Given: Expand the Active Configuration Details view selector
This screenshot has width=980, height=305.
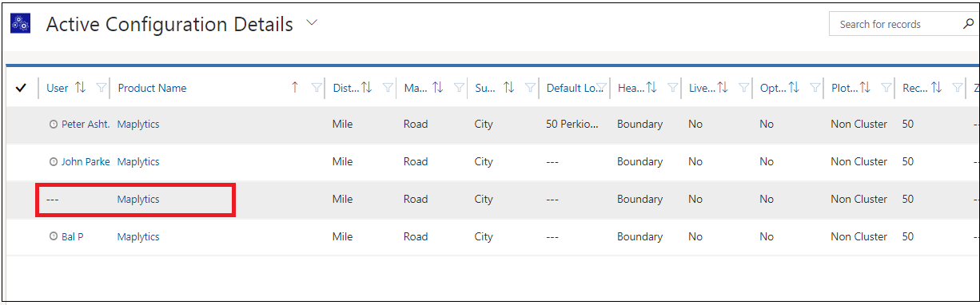Looking at the screenshot, I should 312,23.
